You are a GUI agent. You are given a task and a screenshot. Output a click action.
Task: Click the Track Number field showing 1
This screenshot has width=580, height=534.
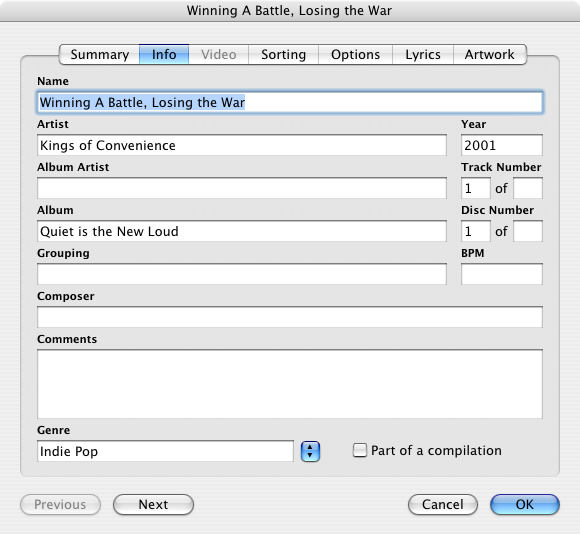476,188
